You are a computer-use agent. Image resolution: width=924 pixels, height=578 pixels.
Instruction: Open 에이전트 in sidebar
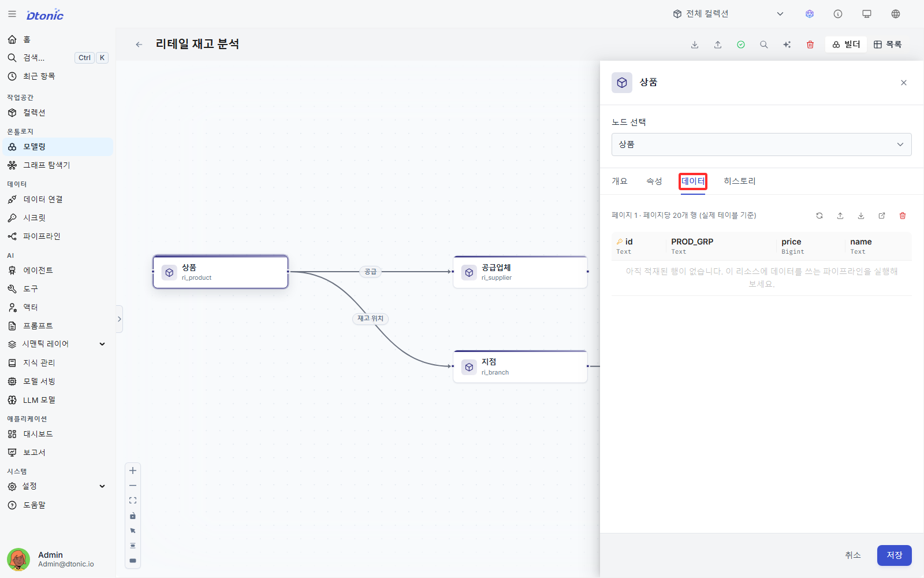coord(58,271)
